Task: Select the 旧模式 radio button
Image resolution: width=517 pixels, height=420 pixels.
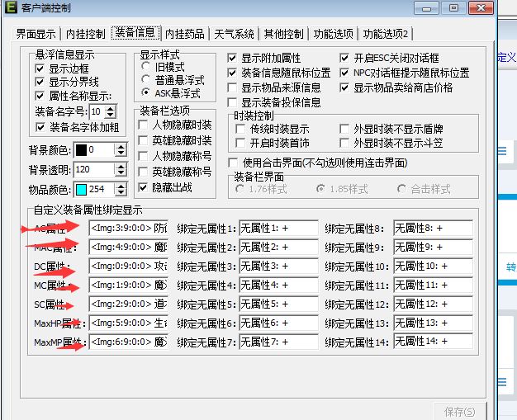Action: coord(145,66)
